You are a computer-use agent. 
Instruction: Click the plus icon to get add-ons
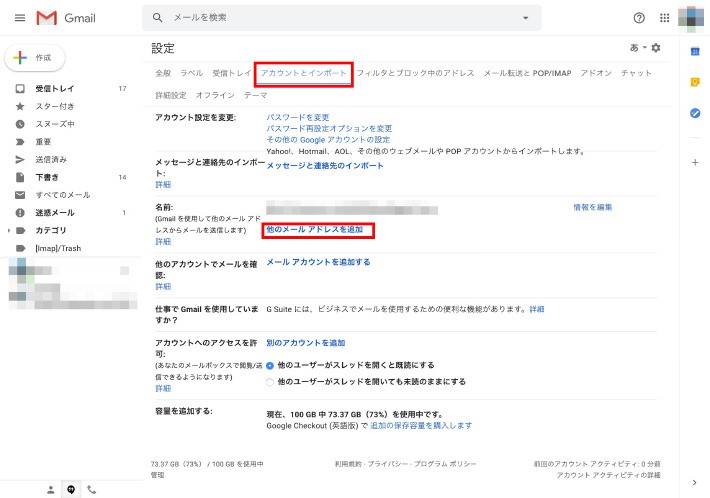695,163
